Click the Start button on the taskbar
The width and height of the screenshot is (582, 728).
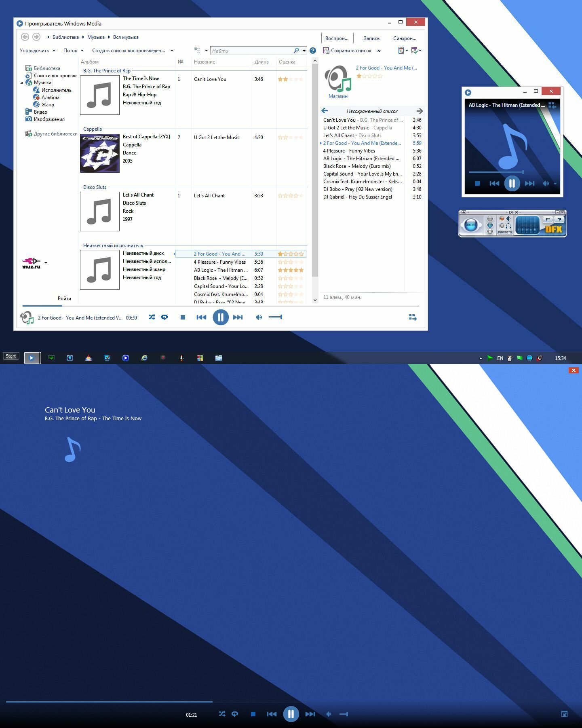point(11,356)
